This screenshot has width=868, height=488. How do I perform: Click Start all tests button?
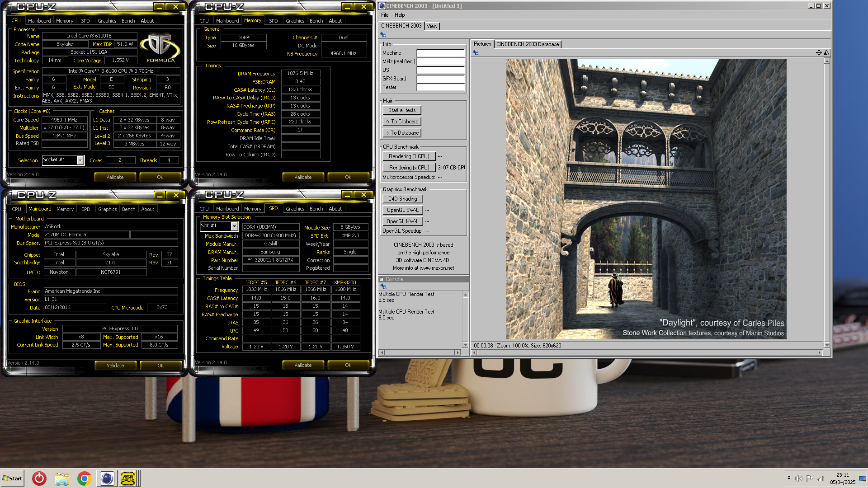(402, 110)
